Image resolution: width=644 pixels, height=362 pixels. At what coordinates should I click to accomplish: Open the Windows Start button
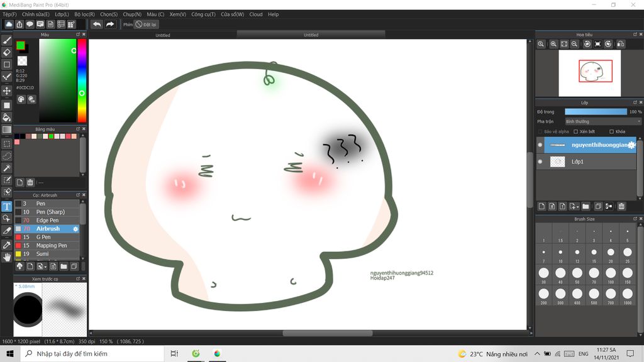pos(10,353)
